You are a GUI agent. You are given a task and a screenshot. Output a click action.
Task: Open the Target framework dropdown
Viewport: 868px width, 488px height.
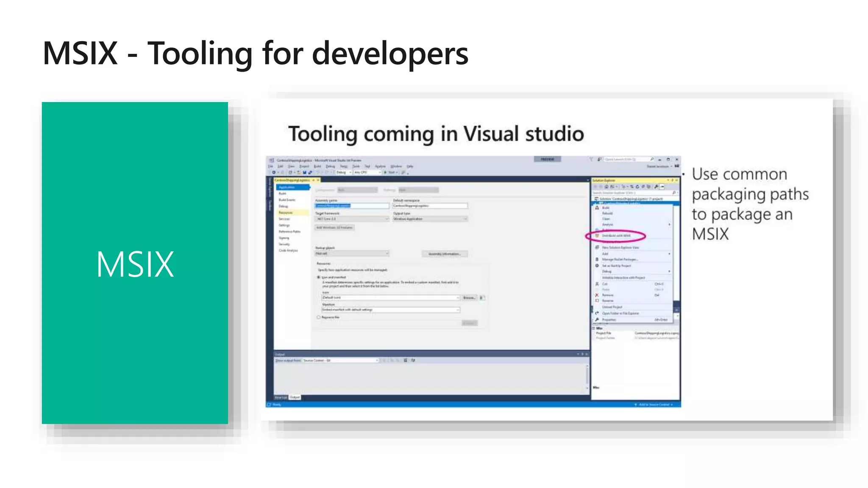pyautogui.click(x=352, y=219)
